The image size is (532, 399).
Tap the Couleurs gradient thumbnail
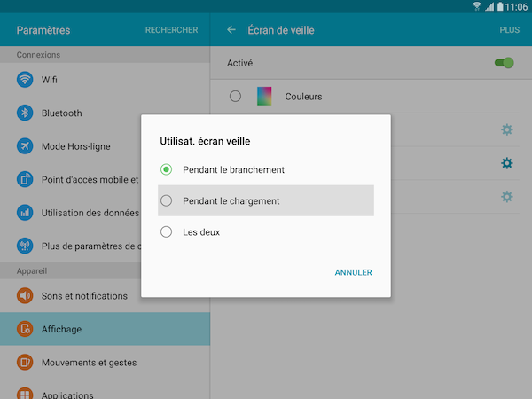pyautogui.click(x=264, y=96)
